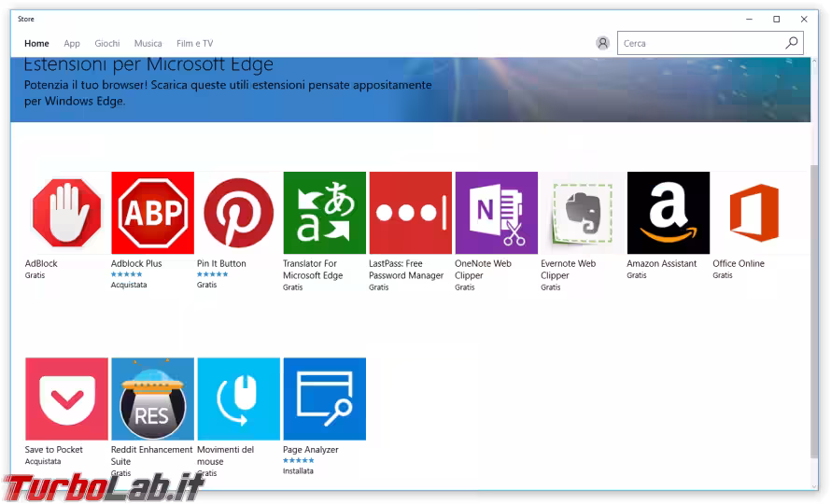
Task: Select the Save to Pocket icon
Action: tap(66, 399)
